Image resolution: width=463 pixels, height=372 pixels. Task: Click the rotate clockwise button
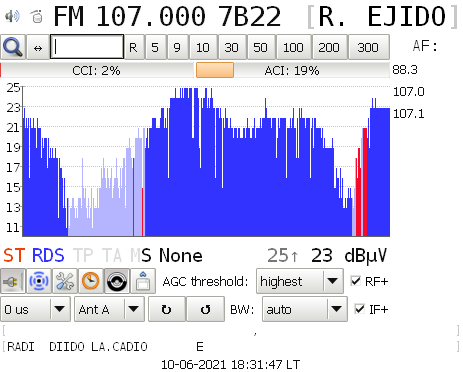[167, 309]
